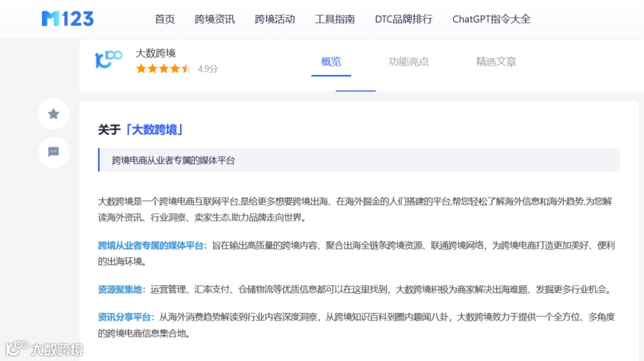Click the 4.9分 rating score

pyautogui.click(x=208, y=69)
